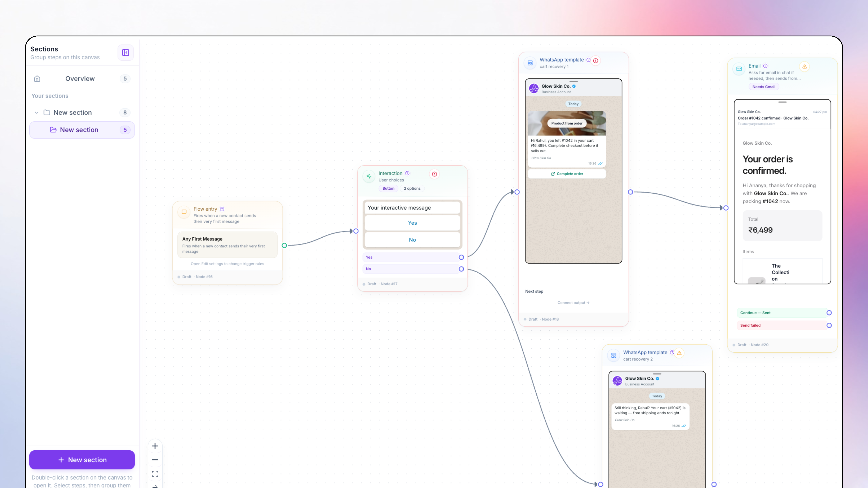868x488 pixels.
Task: Open the New section with 8 steps
Action: pyautogui.click(x=82, y=112)
